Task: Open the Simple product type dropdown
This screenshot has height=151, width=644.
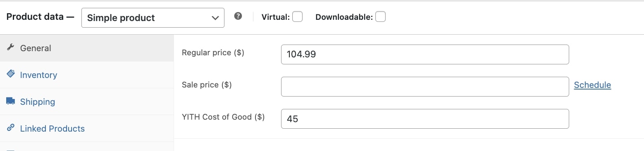Action: point(153,18)
